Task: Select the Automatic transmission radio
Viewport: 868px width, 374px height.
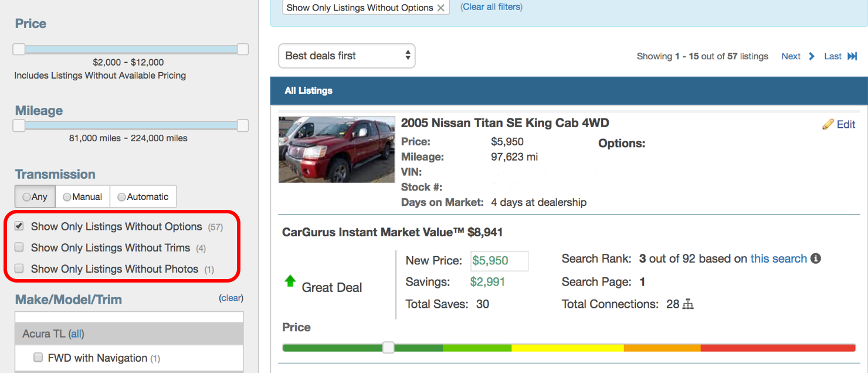Action: pos(121,197)
